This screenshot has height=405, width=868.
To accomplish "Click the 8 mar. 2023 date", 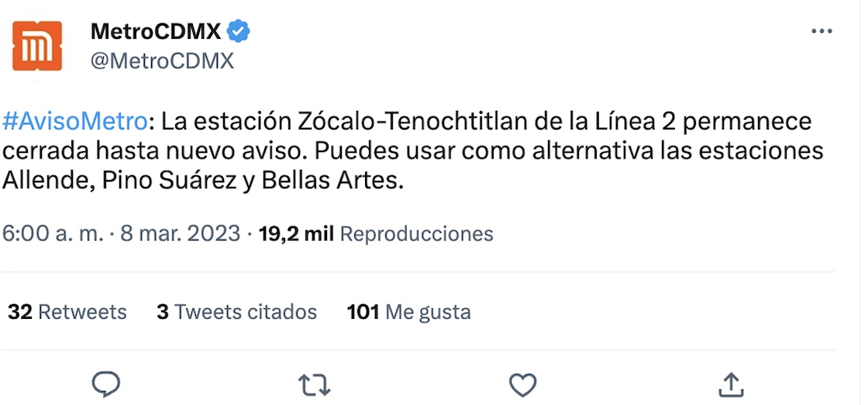I will click(180, 234).
